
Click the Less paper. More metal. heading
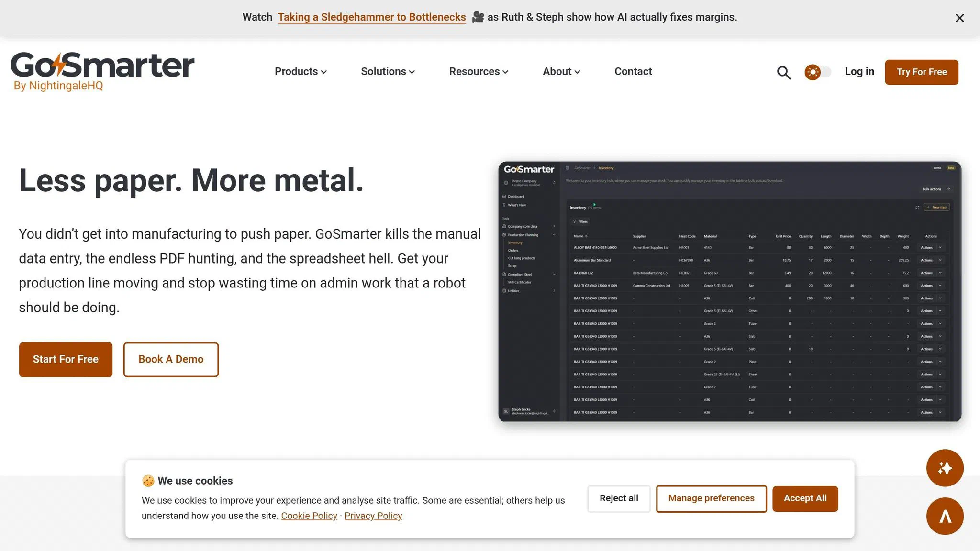click(x=191, y=181)
